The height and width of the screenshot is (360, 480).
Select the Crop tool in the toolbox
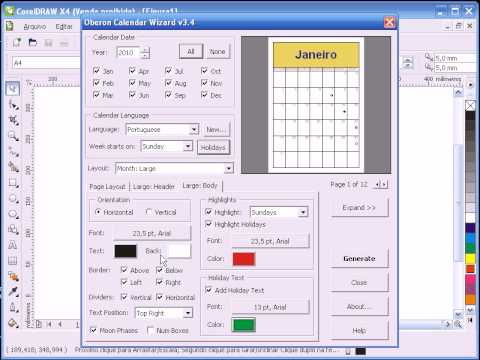coord(13,120)
